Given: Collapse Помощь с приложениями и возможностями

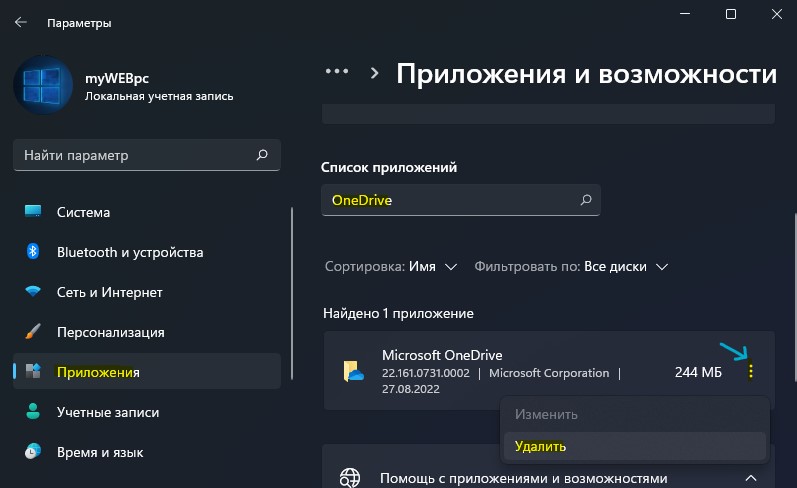Looking at the screenshot, I should [x=751, y=478].
